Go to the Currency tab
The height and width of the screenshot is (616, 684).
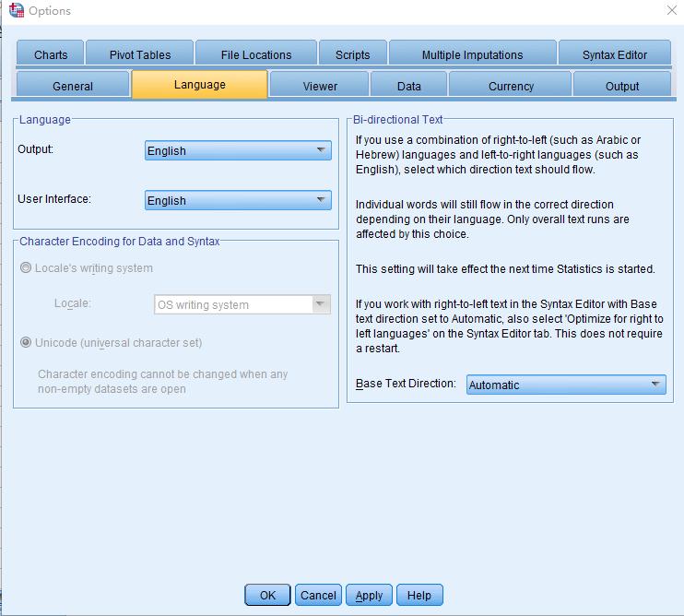point(511,86)
